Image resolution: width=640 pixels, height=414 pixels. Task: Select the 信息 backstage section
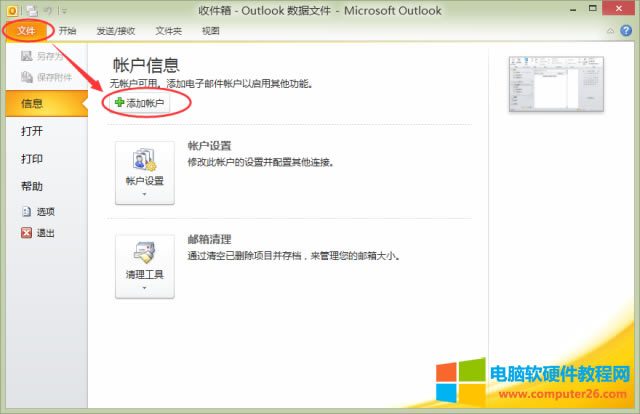[47, 103]
